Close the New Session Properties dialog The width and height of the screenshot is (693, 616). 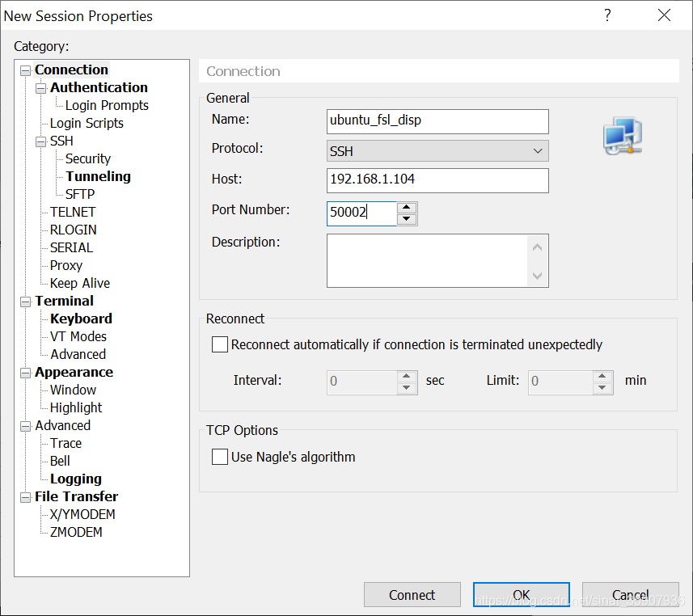pyautogui.click(x=664, y=15)
